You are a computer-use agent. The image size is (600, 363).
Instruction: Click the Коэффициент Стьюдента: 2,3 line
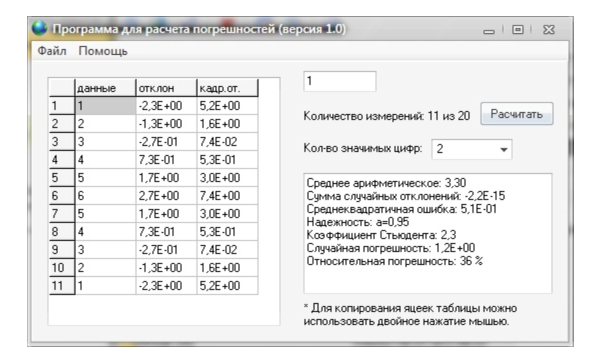(382, 235)
